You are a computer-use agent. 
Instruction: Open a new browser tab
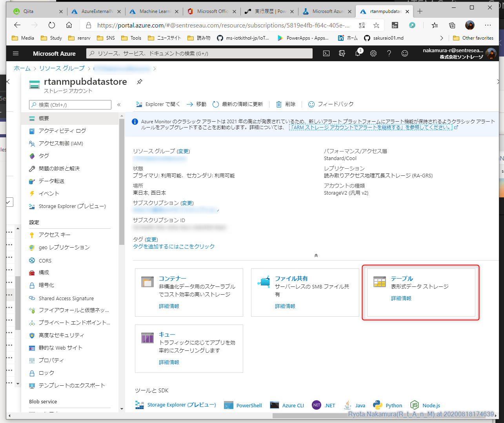tap(420, 11)
